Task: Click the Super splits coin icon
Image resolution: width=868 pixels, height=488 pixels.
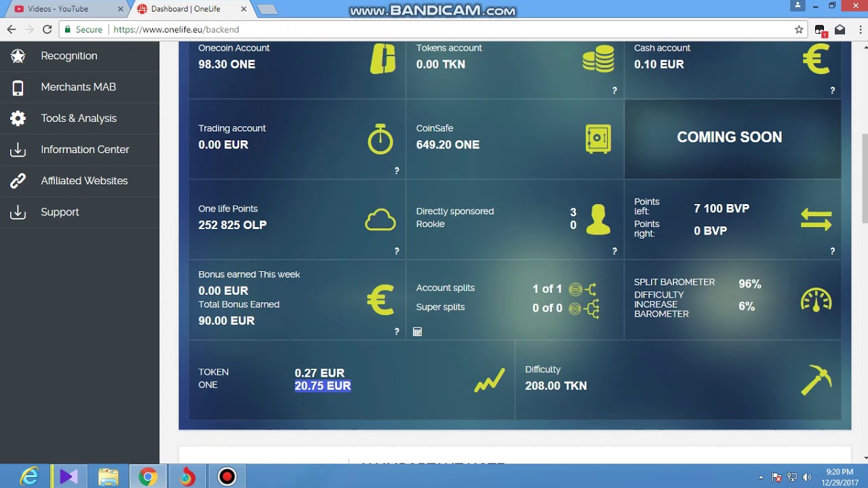Action: point(576,309)
